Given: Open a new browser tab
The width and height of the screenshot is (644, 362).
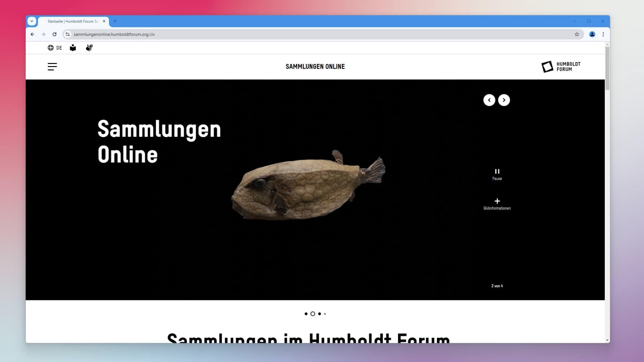Looking at the screenshot, I should click(x=115, y=21).
